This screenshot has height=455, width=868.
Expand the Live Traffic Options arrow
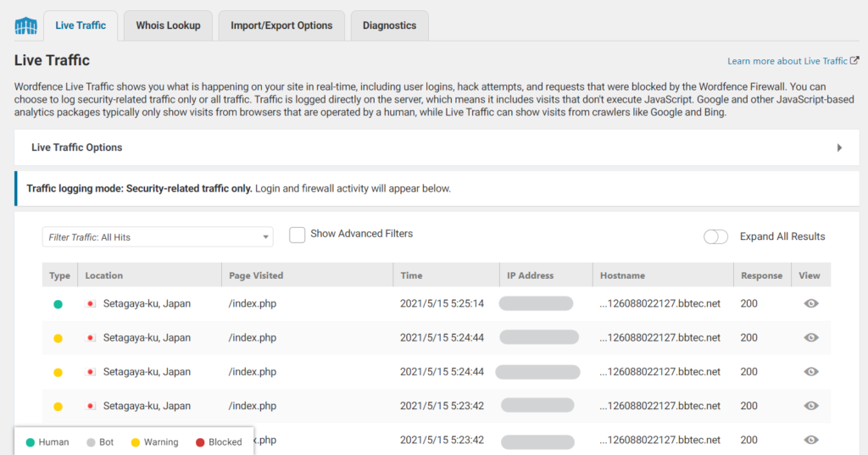tap(840, 147)
